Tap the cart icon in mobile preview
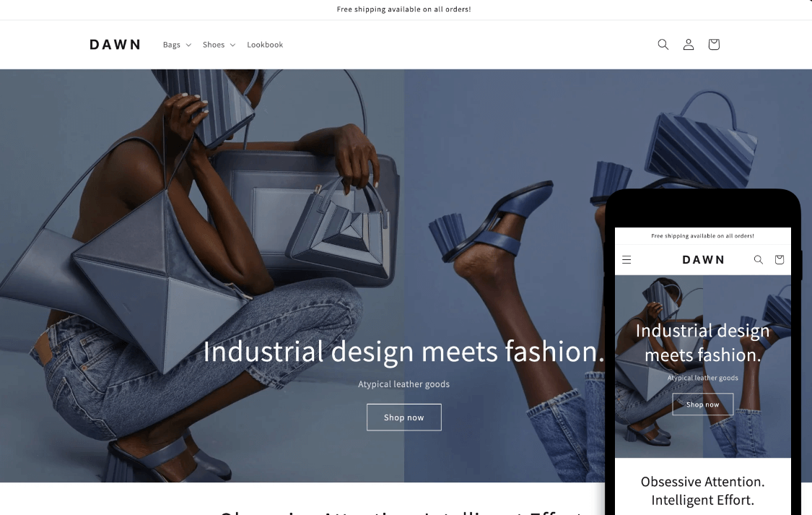The width and height of the screenshot is (812, 515). pyautogui.click(x=780, y=259)
